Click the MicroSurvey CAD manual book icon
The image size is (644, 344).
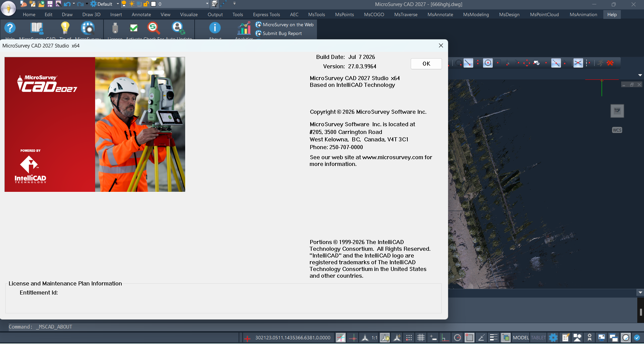[37, 28]
